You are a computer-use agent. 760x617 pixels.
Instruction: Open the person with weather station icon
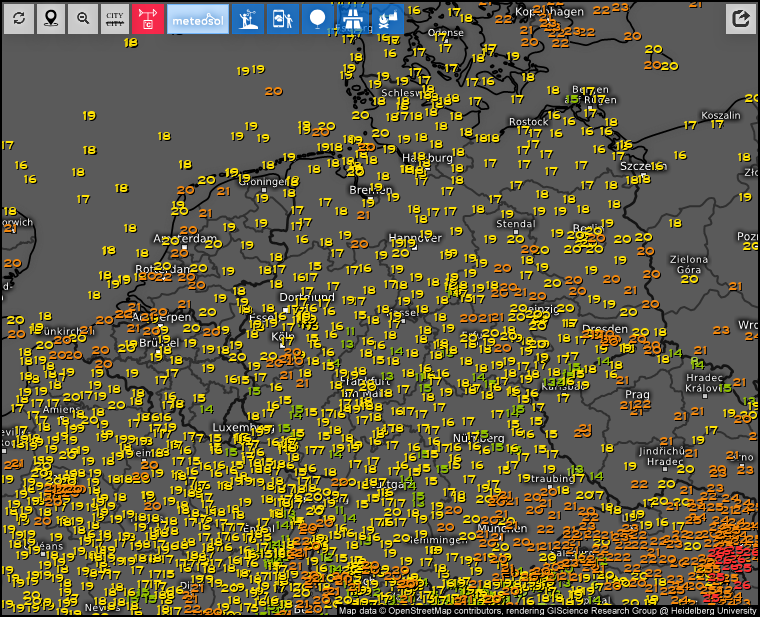pos(248,19)
